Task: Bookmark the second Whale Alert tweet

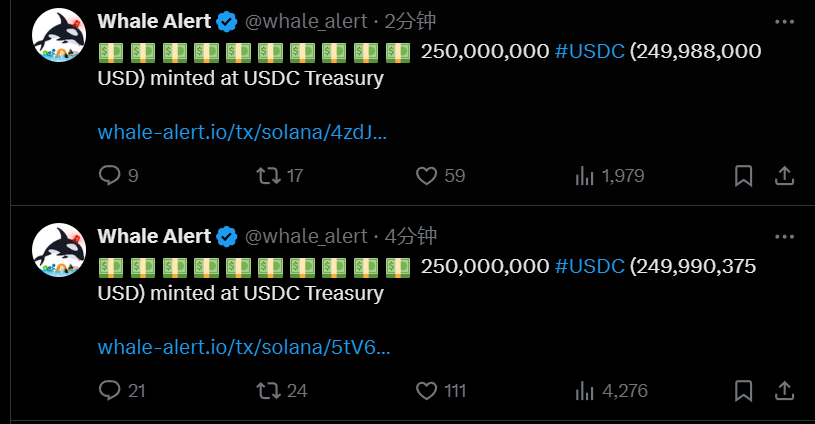Action: pos(744,390)
